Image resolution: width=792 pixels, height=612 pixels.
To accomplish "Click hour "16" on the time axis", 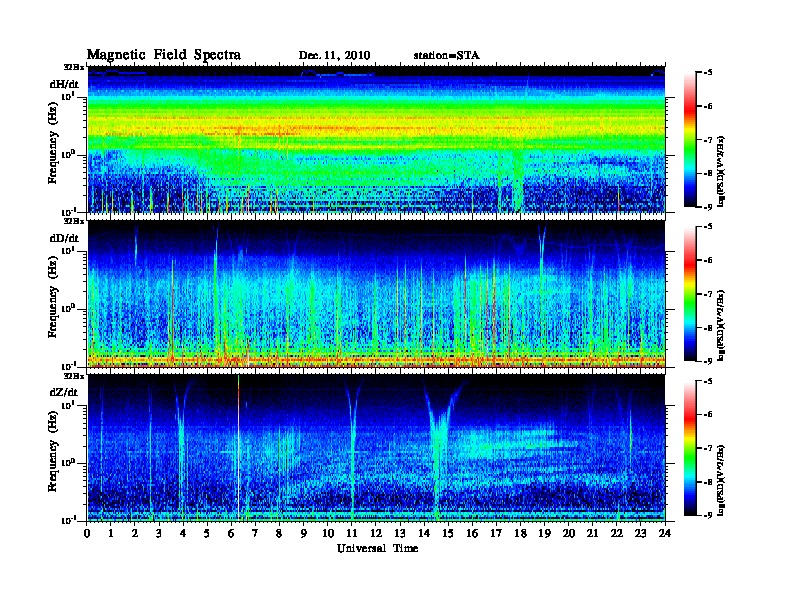I will tap(472, 533).
